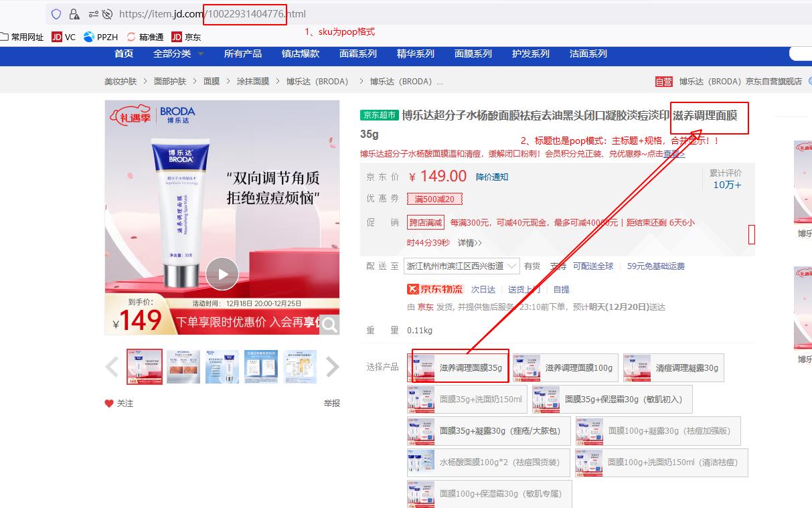Open the 面膜系列 store tab
The image size is (812, 508).
click(473, 54)
